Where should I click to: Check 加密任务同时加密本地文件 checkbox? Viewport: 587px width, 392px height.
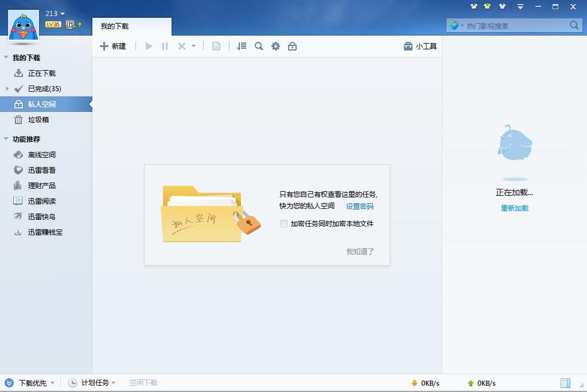284,223
